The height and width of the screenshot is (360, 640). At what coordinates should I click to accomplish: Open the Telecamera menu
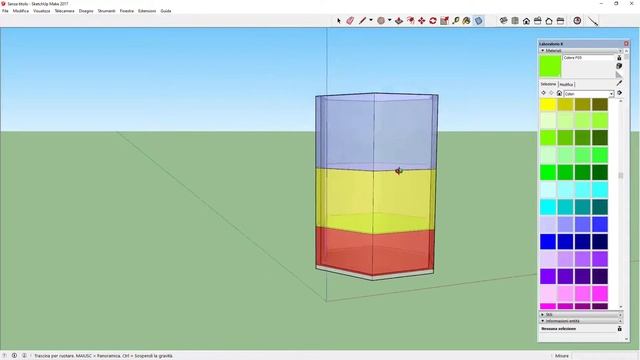[64, 11]
